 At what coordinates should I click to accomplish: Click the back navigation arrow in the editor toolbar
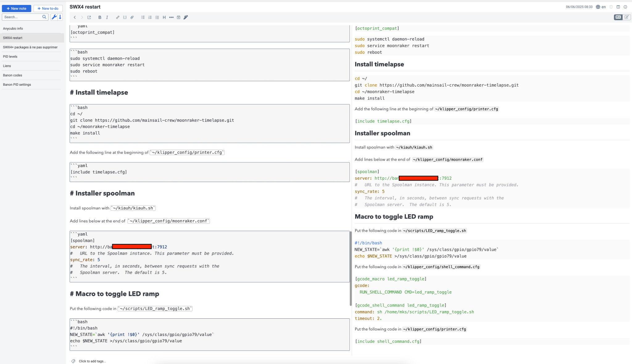(x=75, y=17)
